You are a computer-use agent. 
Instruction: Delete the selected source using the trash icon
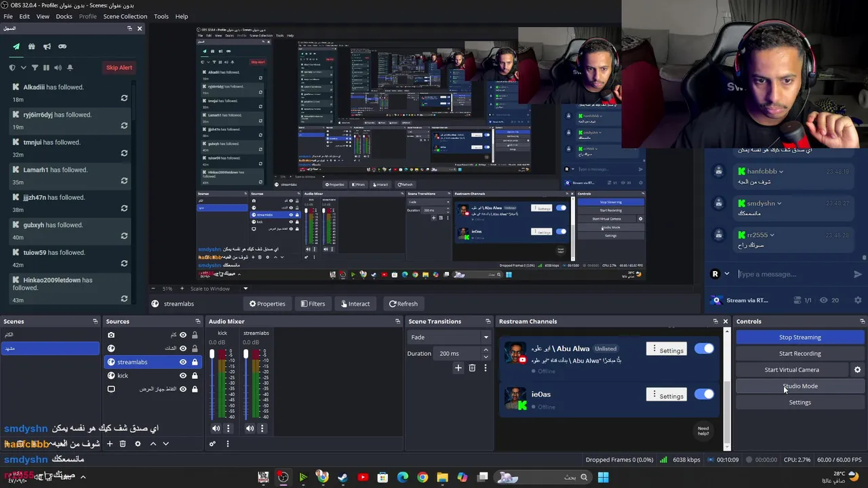123,444
